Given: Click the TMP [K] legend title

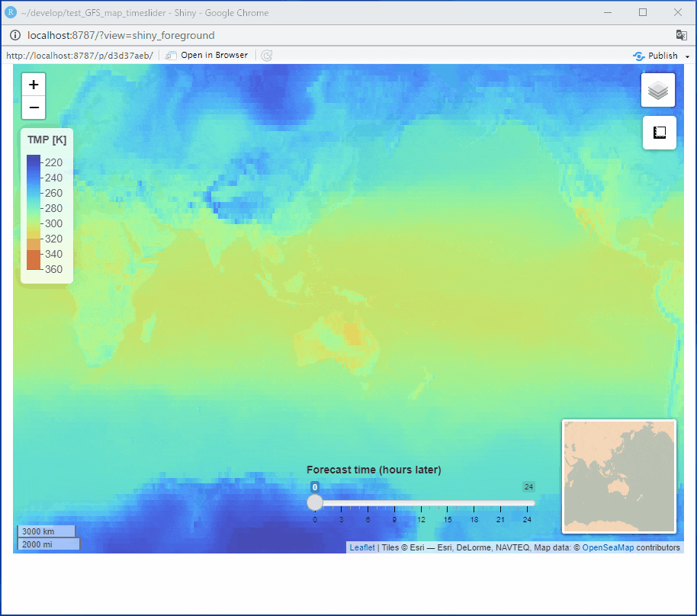Looking at the screenshot, I should [47, 140].
